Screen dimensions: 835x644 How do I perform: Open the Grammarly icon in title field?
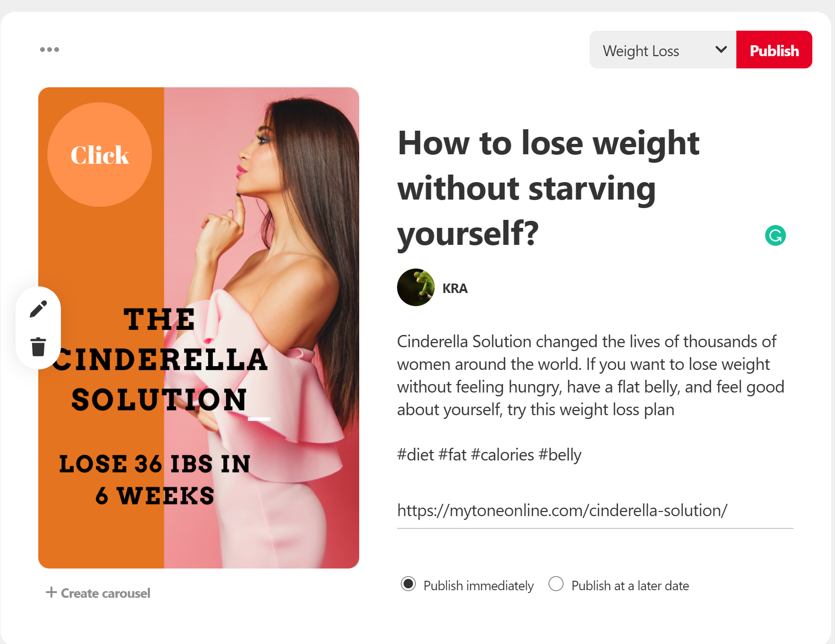[775, 235]
